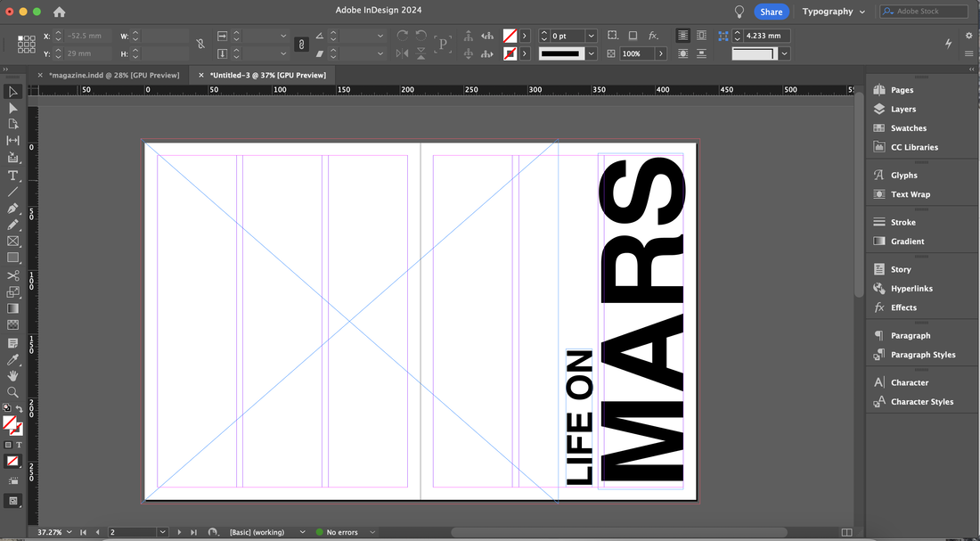Open corner shape dropdown
980x541 pixels.
point(784,53)
